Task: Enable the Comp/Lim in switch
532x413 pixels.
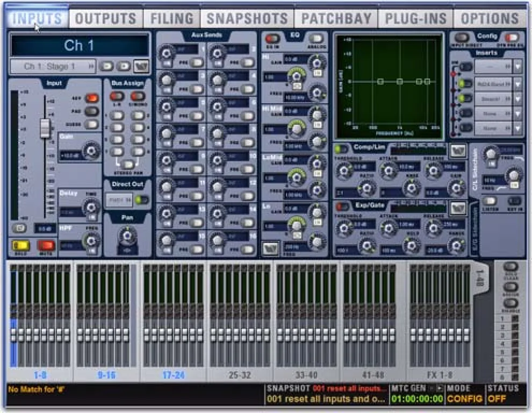Action: 341,149
